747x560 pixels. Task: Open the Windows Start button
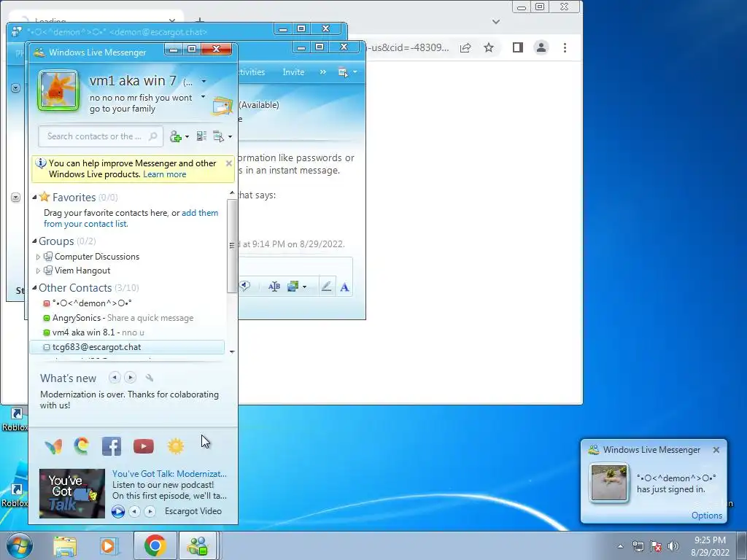pos(20,545)
